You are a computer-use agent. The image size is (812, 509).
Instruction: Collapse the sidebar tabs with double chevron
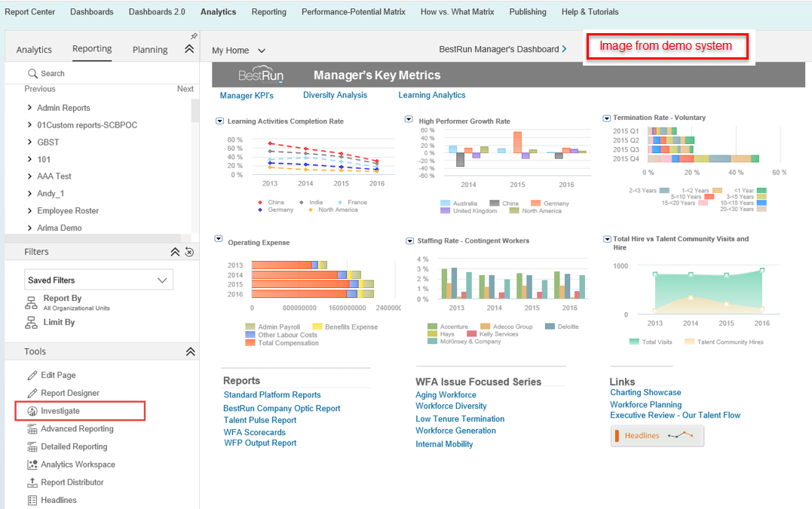coord(189,49)
